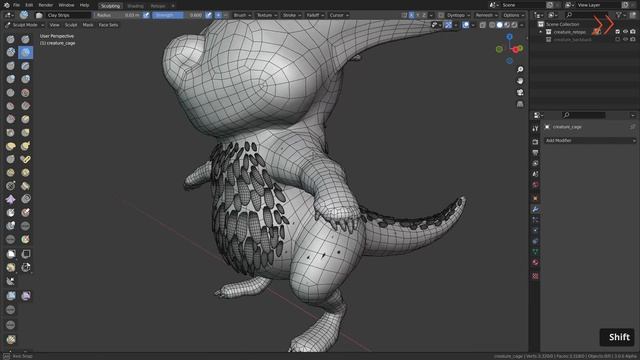The width and height of the screenshot is (640, 360).
Task: Toggle Y axis symmetry
Action: click(x=418, y=15)
